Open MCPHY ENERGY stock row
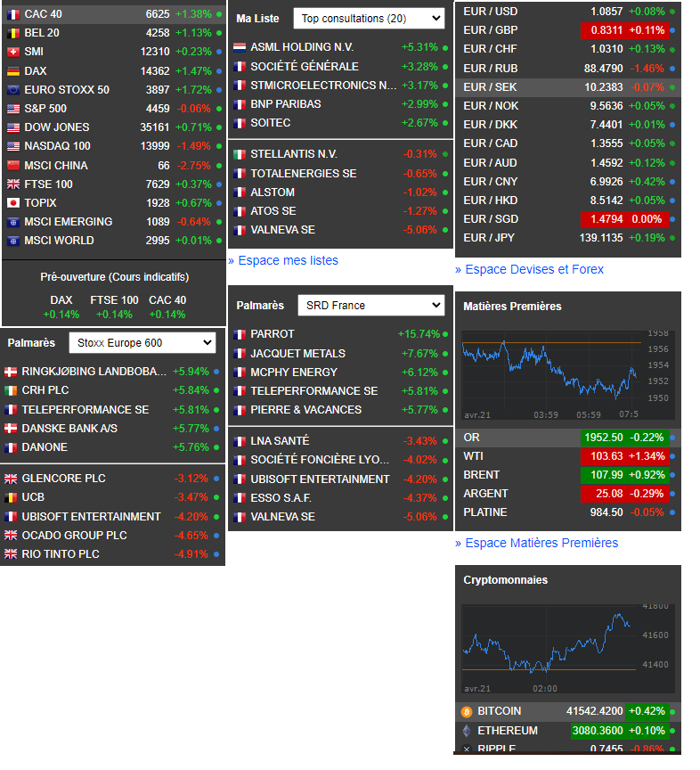 tap(341, 373)
